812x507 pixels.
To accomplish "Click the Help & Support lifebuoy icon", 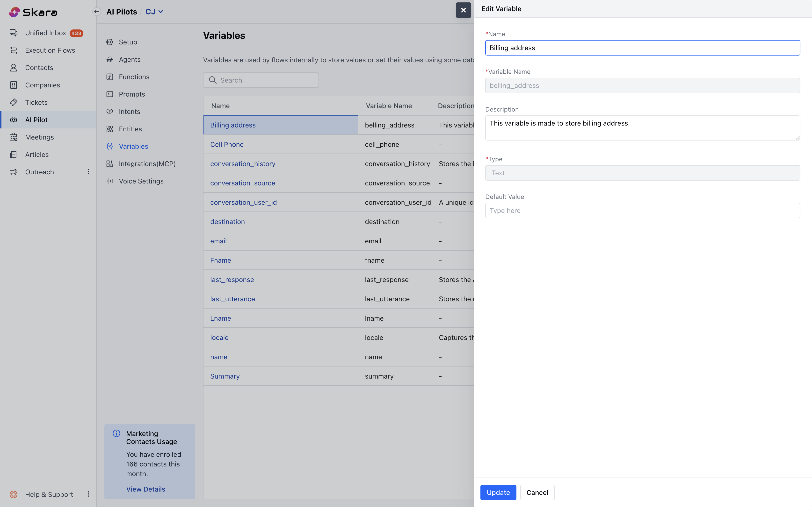I will (x=14, y=494).
